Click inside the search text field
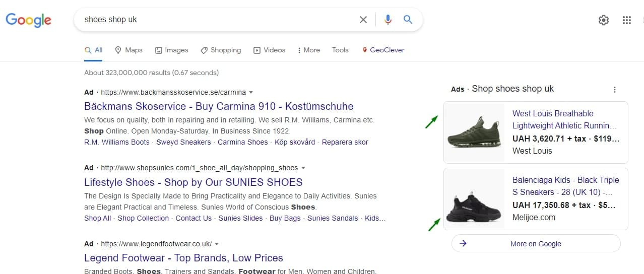 point(217,20)
